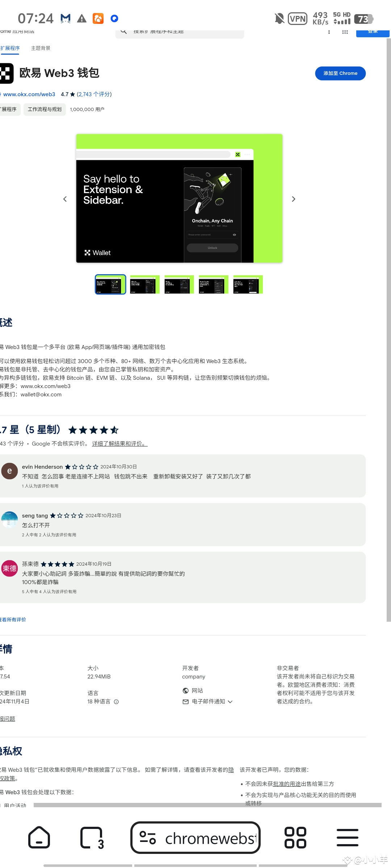Tap the browser home icon
The width and height of the screenshot is (391, 868).
point(39,838)
